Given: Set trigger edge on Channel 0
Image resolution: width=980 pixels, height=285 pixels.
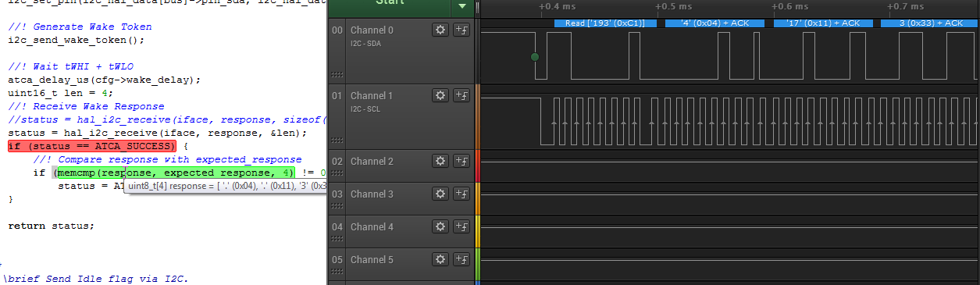Looking at the screenshot, I should (x=461, y=30).
